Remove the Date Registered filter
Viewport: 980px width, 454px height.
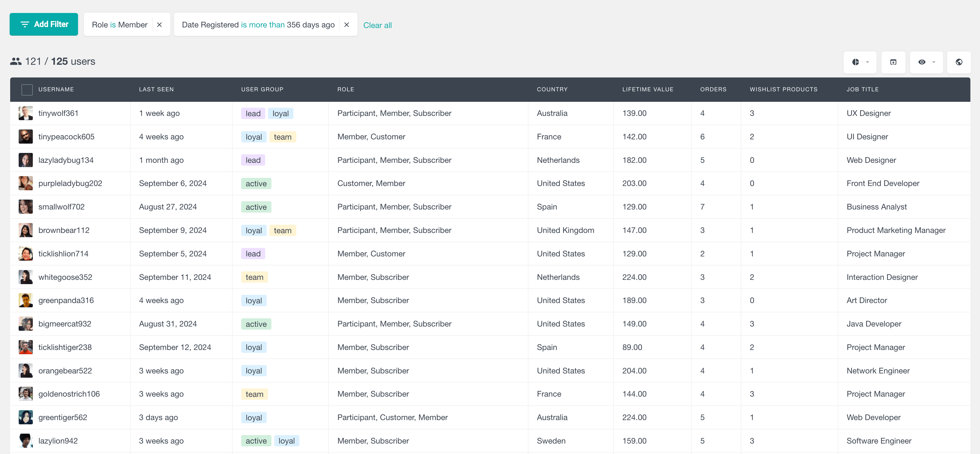(346, 25)
